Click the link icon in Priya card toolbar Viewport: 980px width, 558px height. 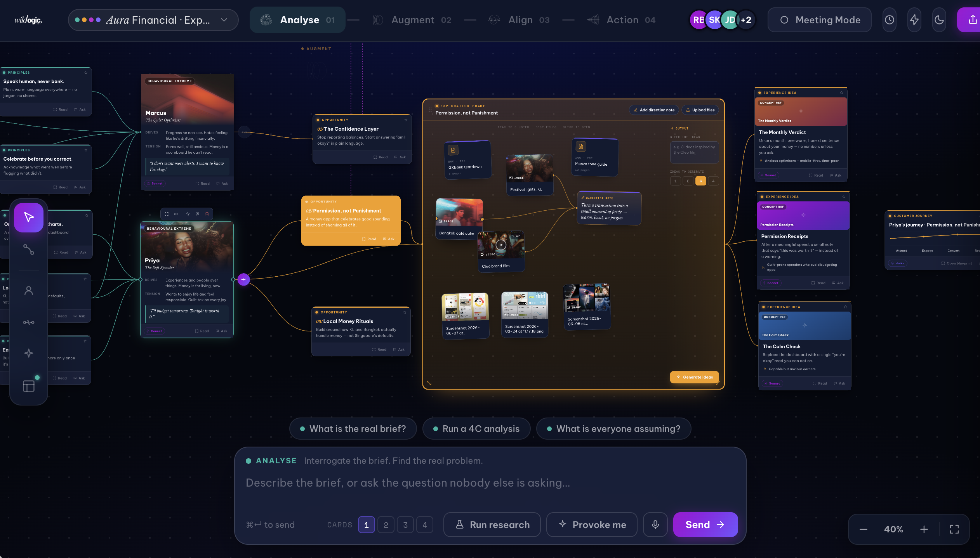point(176,214)
